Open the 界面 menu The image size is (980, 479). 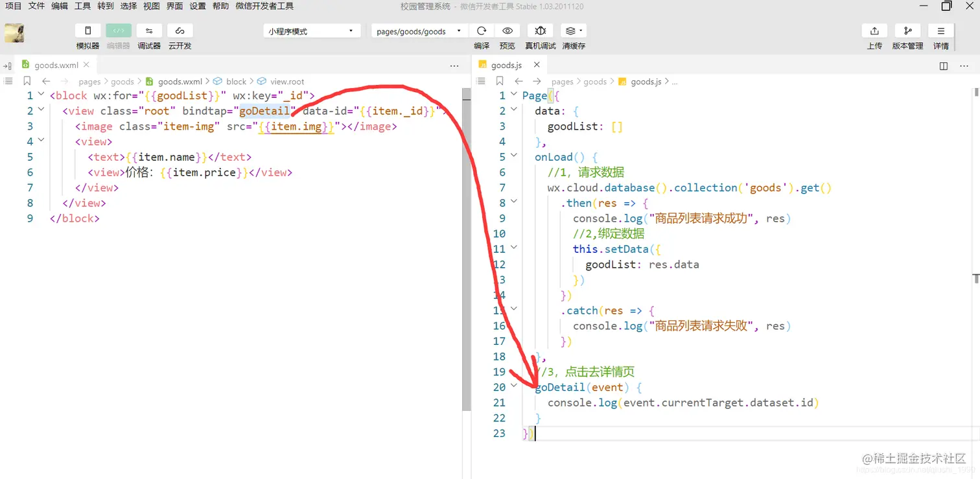tap(174, 6)
